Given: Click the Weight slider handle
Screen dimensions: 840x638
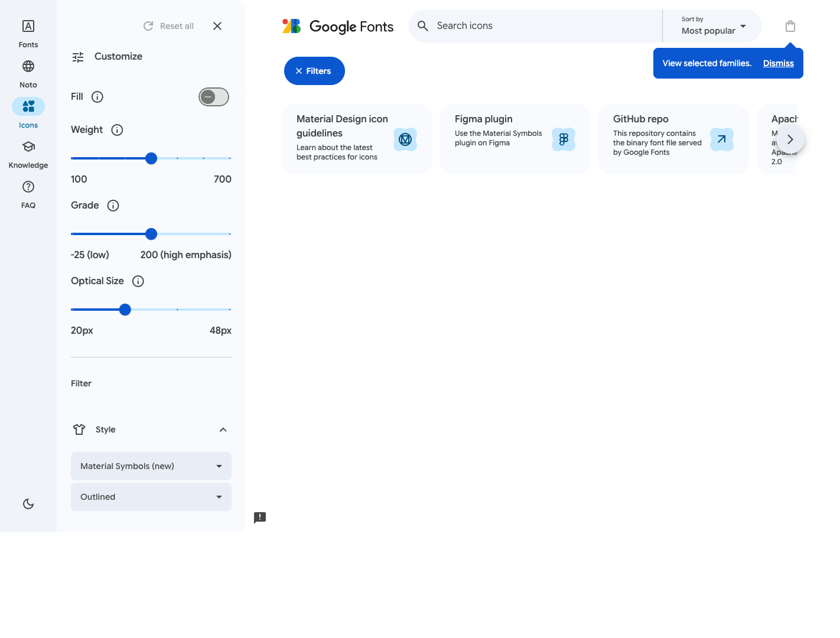Looking at the screenshot, I should coord(151,158).
